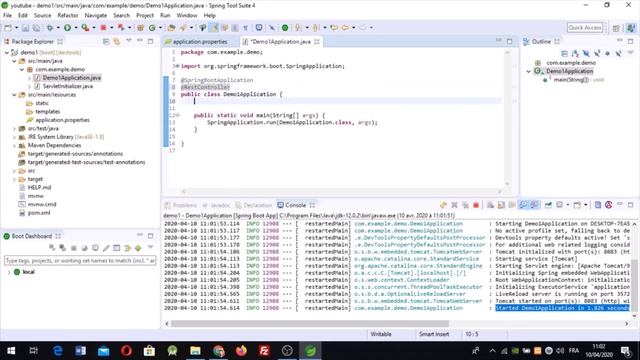The height and width of the screenshot is (360, 640).
Task: Click the Save icon in the toolbar
Action: coord(25,28)
